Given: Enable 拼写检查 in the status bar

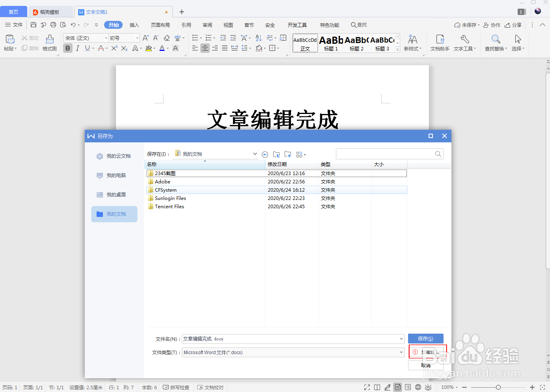Looking at the screenshot, I should (x=176, y=387).
